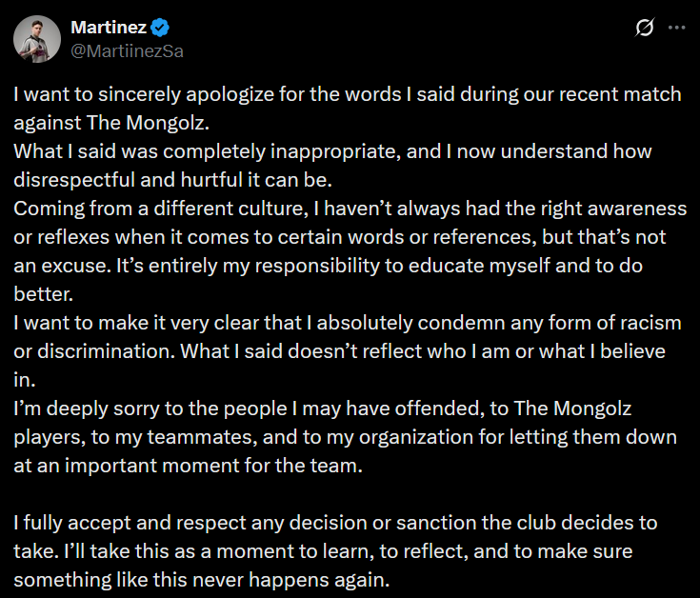Click the line "Coming from a different culture"
This screenshot has height=598, width=700.
(x=350, y=209)
